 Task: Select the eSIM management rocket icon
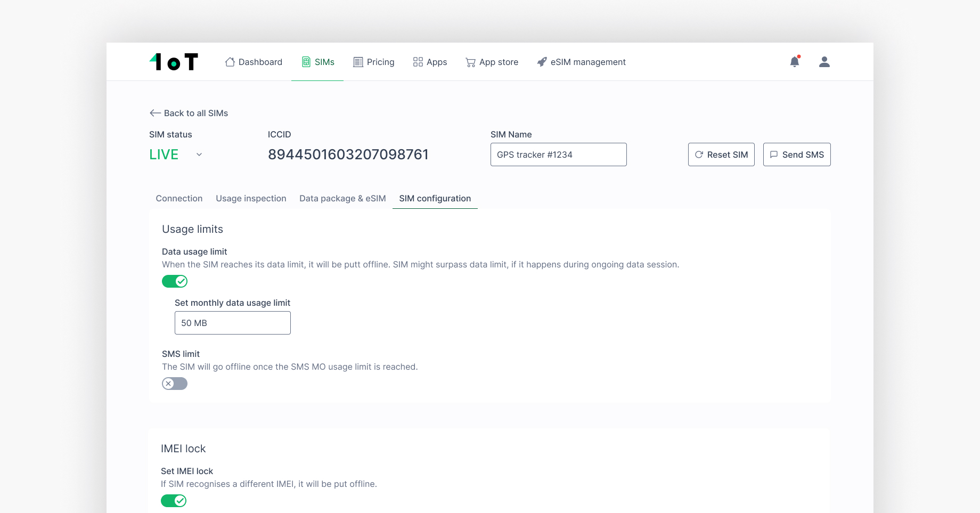coord(542,62)
